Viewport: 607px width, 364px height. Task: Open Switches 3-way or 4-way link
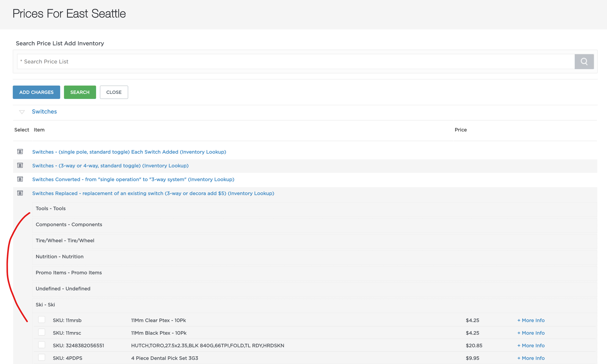coord(110,166)
